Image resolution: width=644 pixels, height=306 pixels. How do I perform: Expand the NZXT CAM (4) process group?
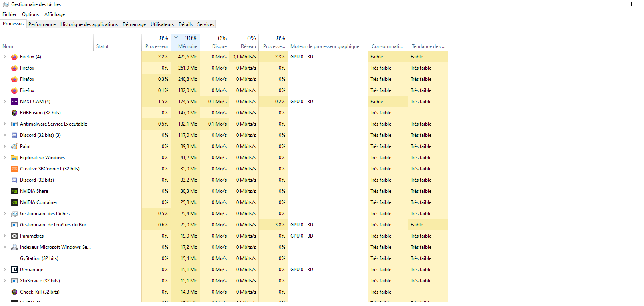[x=5, y=102]
